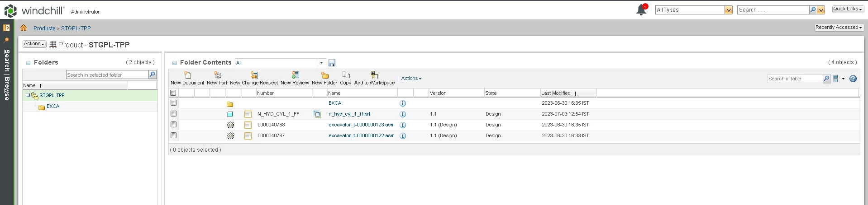This screenshot has height=205, width=868.
Task: Open the table options dropdown arrow
Action: click(x=843, y=79)
